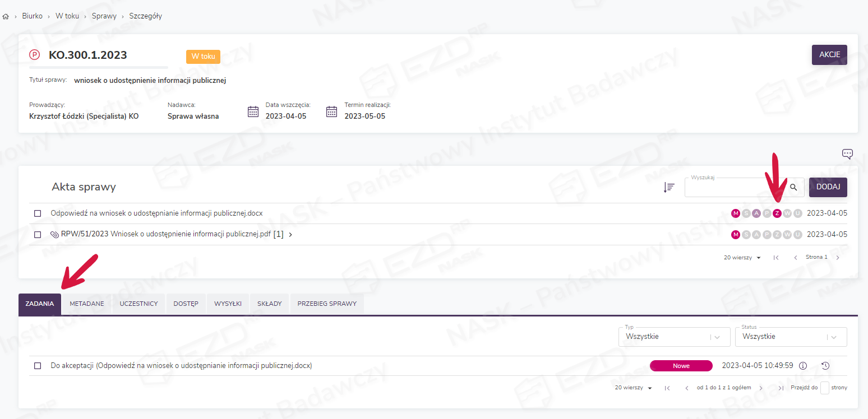868x419 pixels.
Task: Open the comments speech bubble icon
Action: (847, 154)
